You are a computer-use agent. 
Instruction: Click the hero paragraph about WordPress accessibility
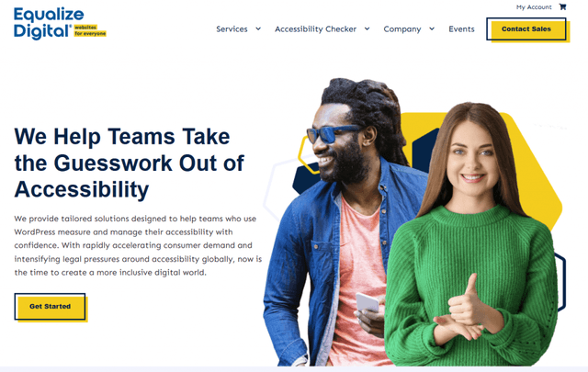click(x=138, y=245)
